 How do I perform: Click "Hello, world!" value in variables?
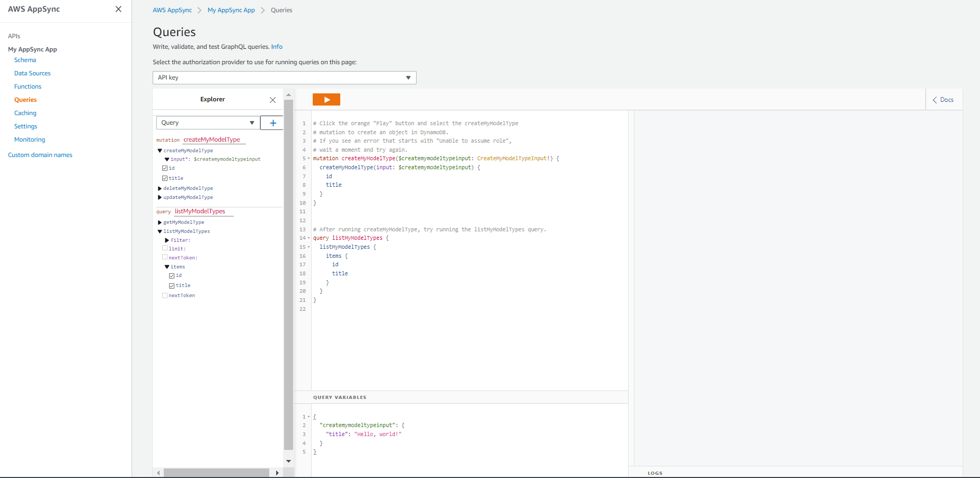(x=378, y=434)
